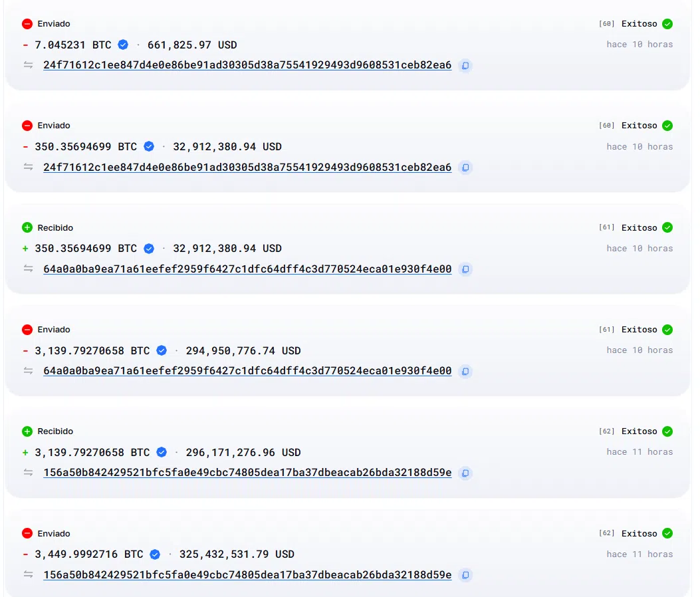This screenshot has height=597, width=700.
Task: Click Exitoso checkmark on 325,432,531.79 USD transaction
Action: 667,533
